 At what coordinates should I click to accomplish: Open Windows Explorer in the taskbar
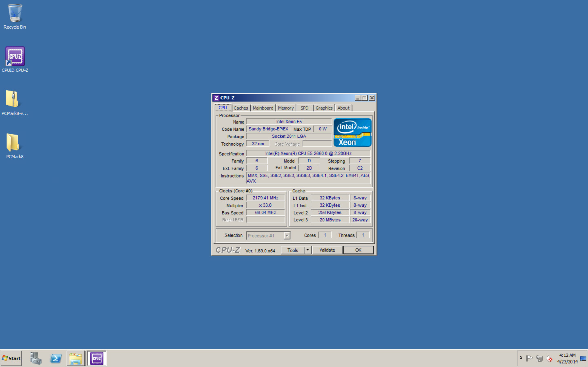(x=76, y=358)
